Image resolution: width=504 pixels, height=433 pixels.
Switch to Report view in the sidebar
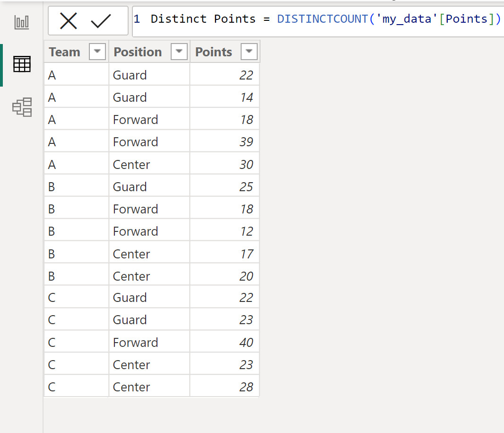point(22,21)
